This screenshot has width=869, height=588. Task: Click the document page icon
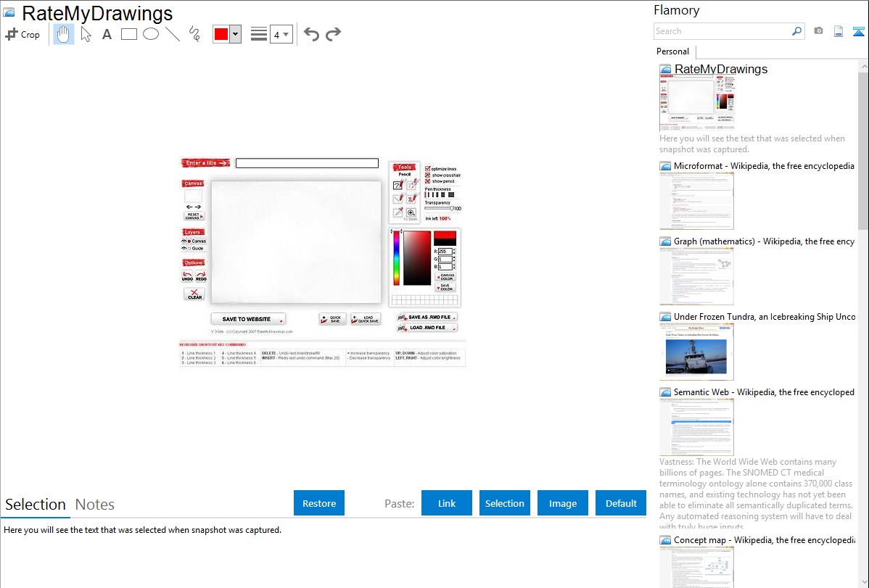(839, 31)
